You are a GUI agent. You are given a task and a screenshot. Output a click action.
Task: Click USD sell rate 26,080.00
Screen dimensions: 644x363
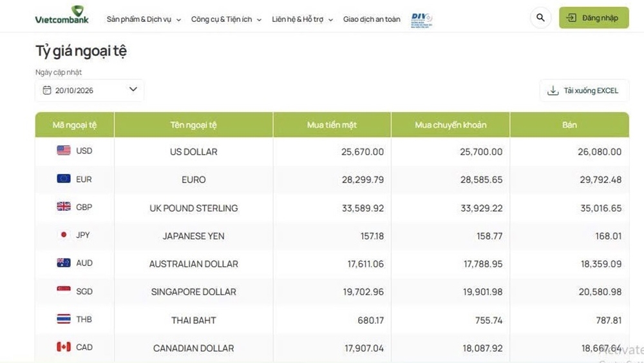point(600,152)
